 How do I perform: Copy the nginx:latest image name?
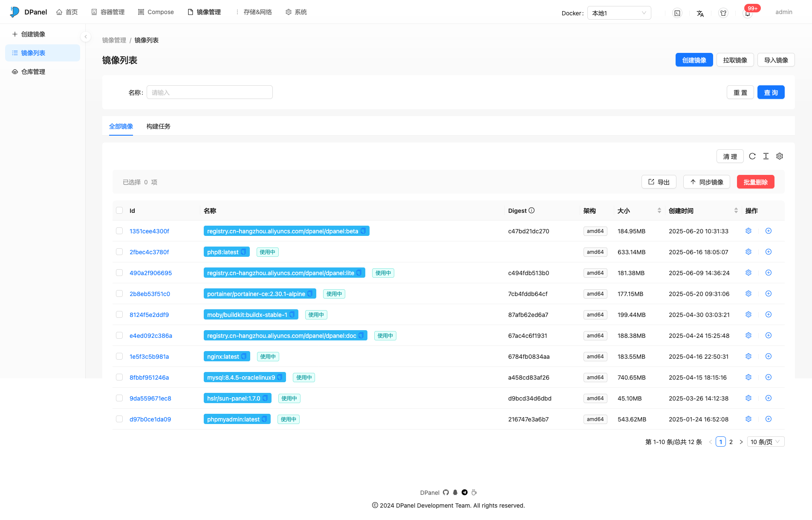click(244, 357)
